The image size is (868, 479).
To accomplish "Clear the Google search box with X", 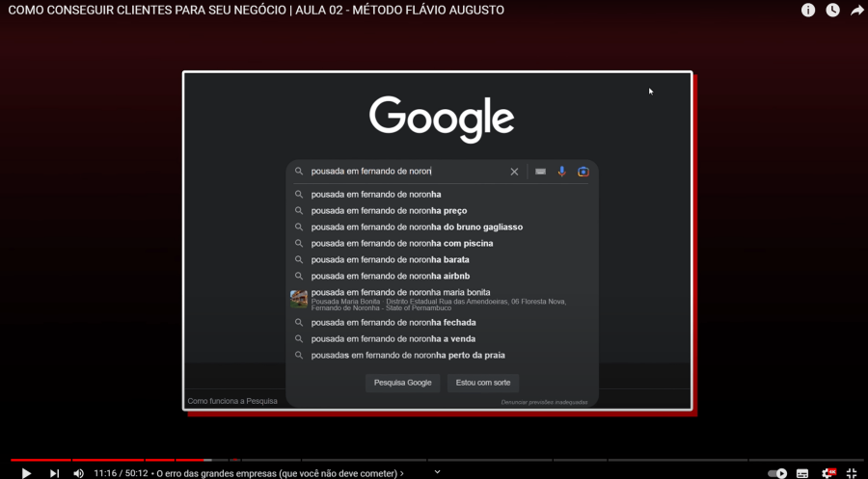I will [x=514, y=172].
